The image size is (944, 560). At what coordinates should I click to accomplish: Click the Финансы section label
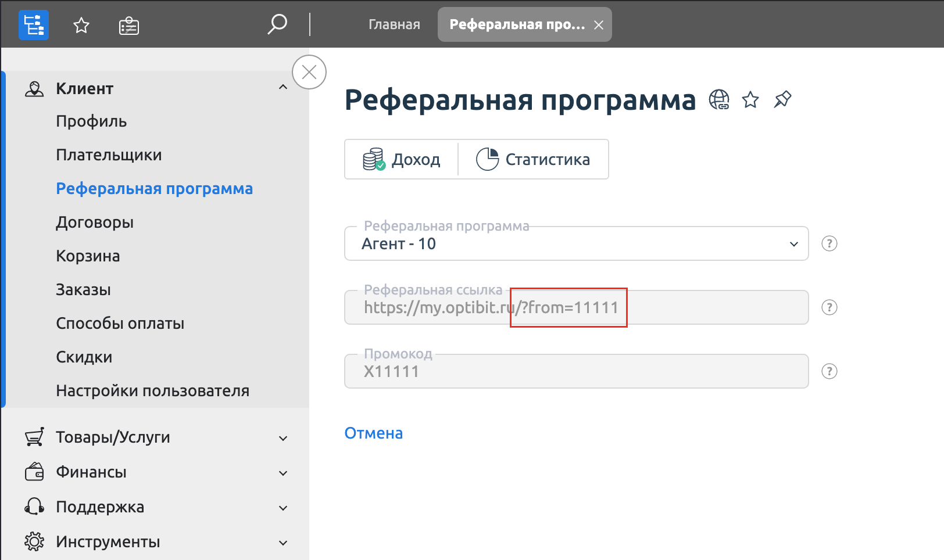[x=91, y=472]
